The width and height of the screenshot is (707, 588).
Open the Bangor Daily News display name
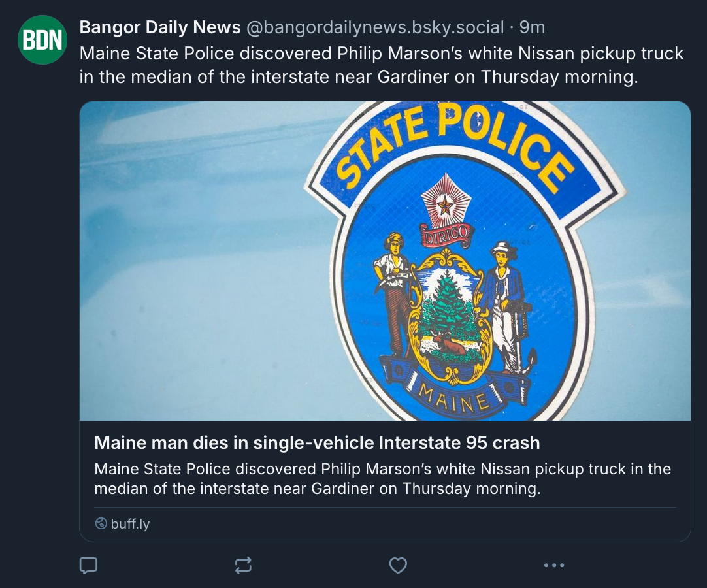(160, 27)
